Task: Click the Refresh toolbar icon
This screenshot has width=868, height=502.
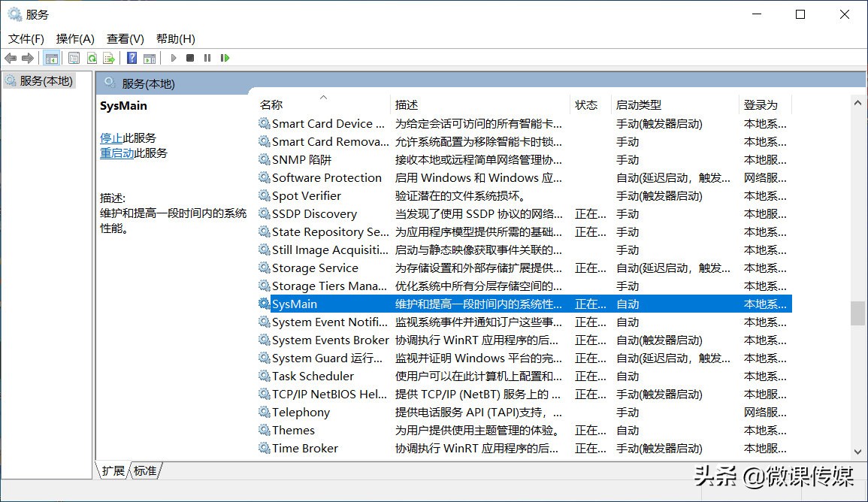Action: pos(92,58)
